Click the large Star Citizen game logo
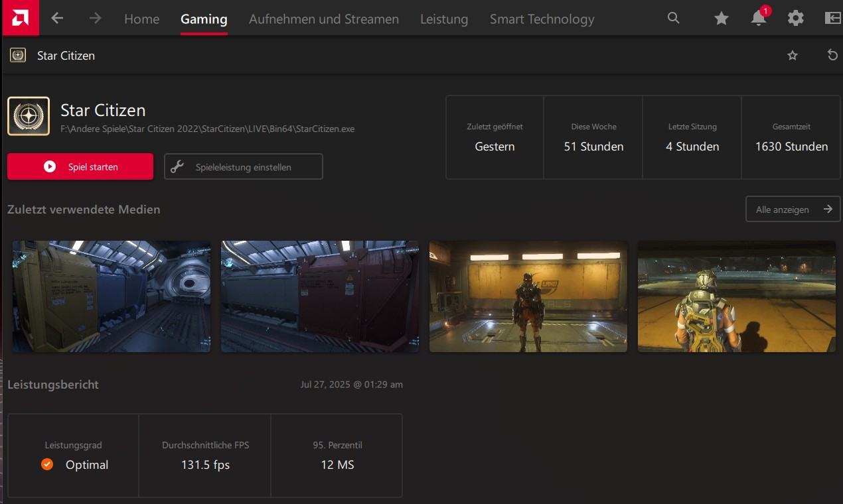Viewport: 843px width, 504px height. pyautogui.click(x=29, y=116)
